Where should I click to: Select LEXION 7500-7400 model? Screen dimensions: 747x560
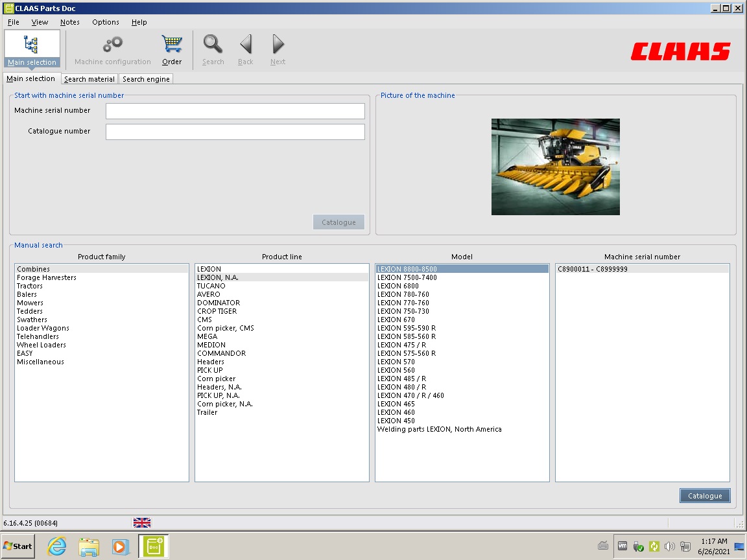coord(462,277)
